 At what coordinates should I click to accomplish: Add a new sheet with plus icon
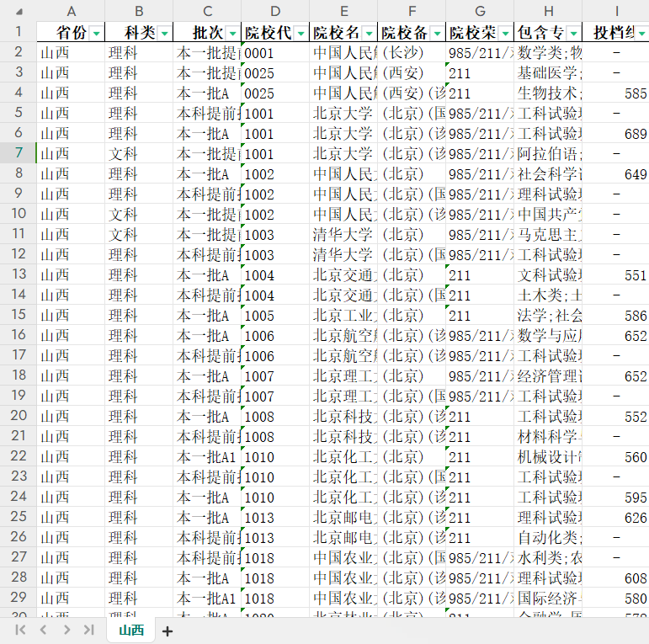pos(168,631)
